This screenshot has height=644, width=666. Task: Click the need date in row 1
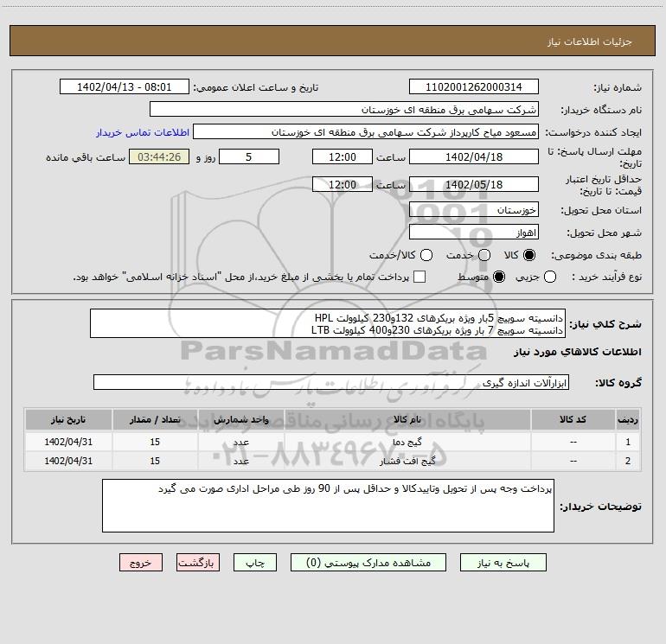coord(68,442)
